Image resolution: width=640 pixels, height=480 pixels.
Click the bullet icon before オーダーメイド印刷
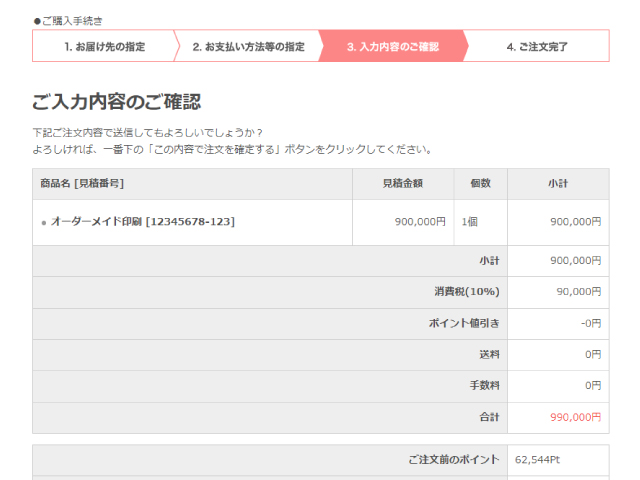(44, 223)
